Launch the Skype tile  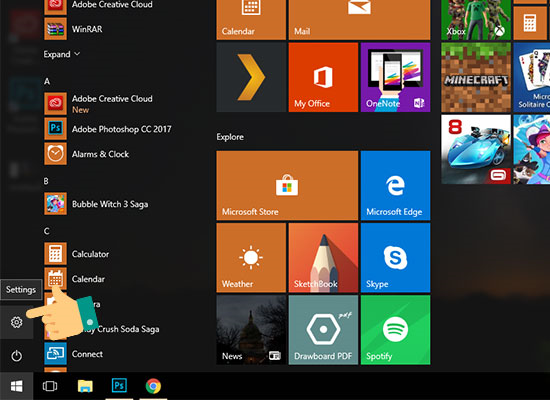[395, 258]
